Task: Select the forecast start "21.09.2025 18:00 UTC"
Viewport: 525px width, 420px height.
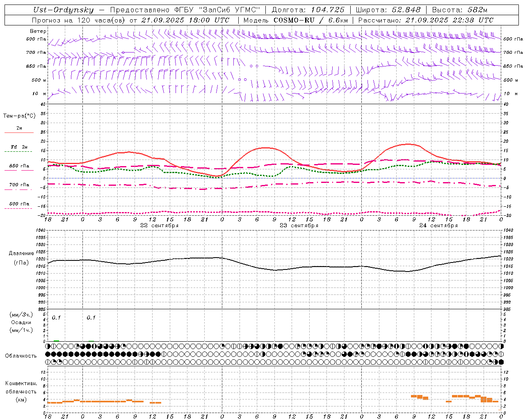Action: (185, 20)
